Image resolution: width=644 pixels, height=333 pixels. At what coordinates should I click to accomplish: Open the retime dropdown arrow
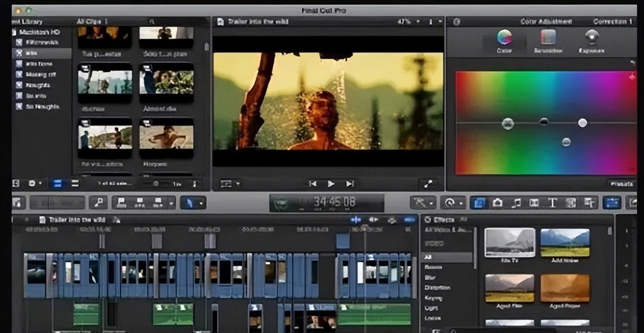point(461,203)
